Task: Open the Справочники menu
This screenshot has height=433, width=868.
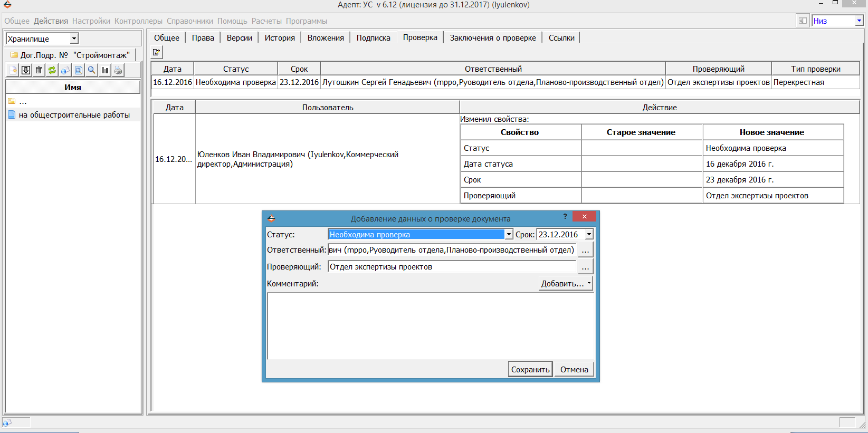Action: point(190,21)
